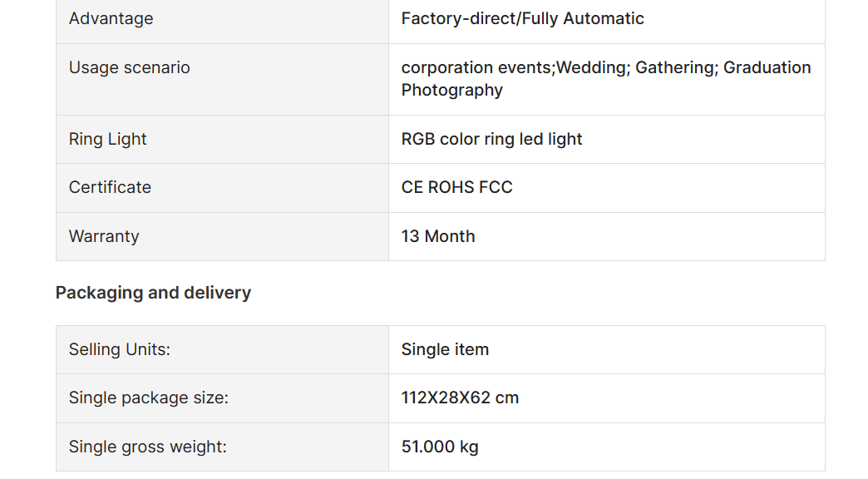Click the Ring Light label

[107, 139]
